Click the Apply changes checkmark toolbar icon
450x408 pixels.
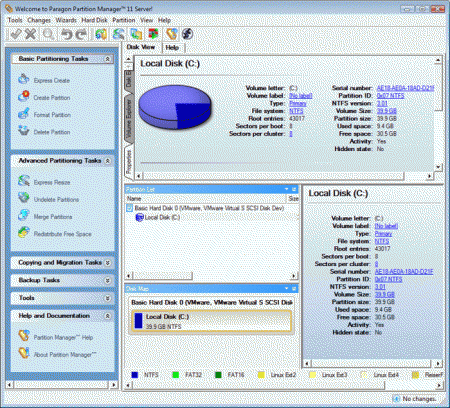point(16,34)
